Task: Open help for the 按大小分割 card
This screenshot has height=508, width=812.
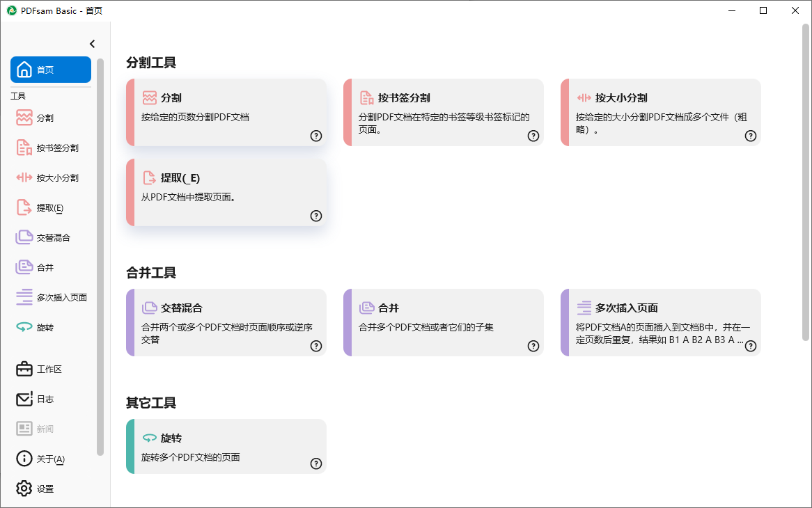Action: (x=751, y=136)
